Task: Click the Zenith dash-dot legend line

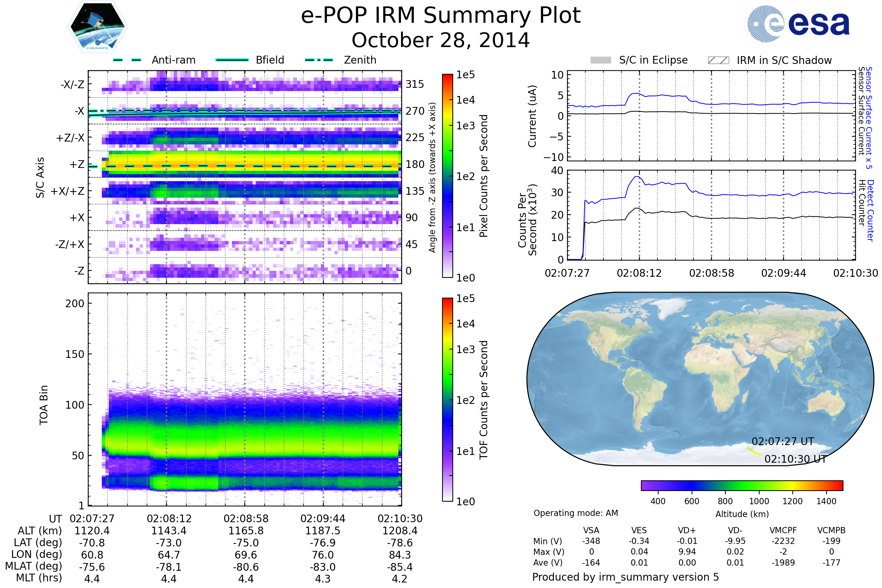Action: click(x=319, y=60)
